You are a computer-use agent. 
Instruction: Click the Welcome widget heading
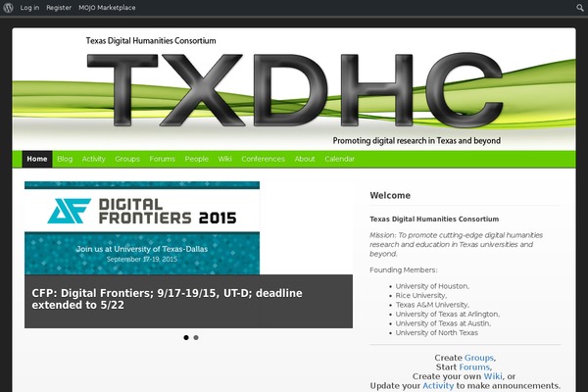coord(390,195)
